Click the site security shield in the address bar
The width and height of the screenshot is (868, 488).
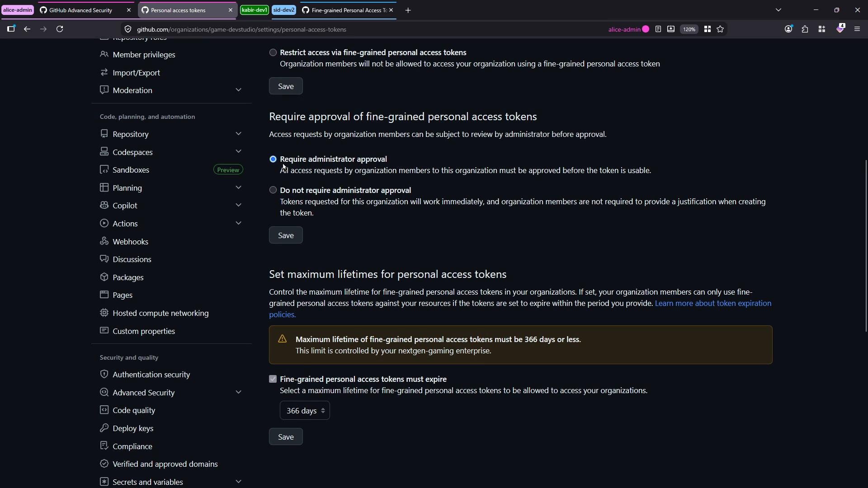coord(128,29)
